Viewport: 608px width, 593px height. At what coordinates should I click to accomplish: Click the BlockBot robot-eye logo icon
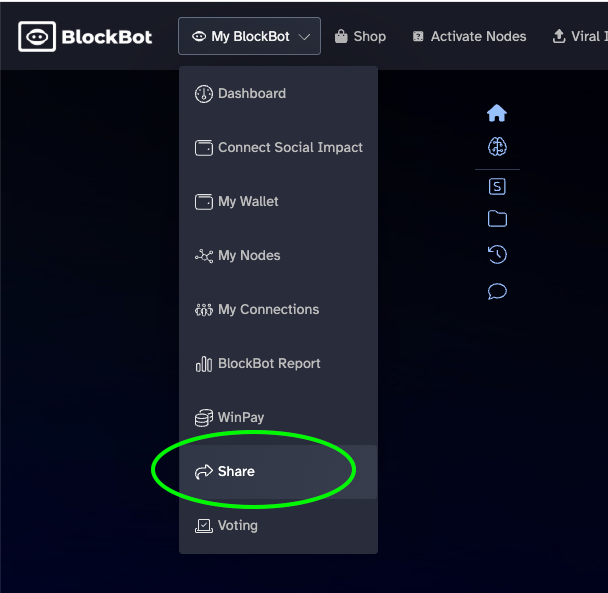coord(37,37)
